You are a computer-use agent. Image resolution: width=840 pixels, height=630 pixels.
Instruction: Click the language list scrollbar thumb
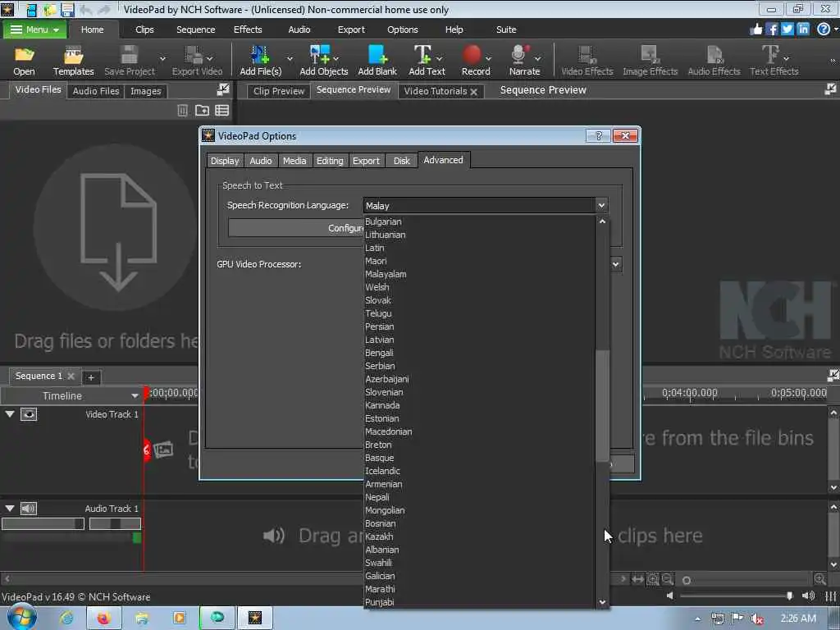603,405
